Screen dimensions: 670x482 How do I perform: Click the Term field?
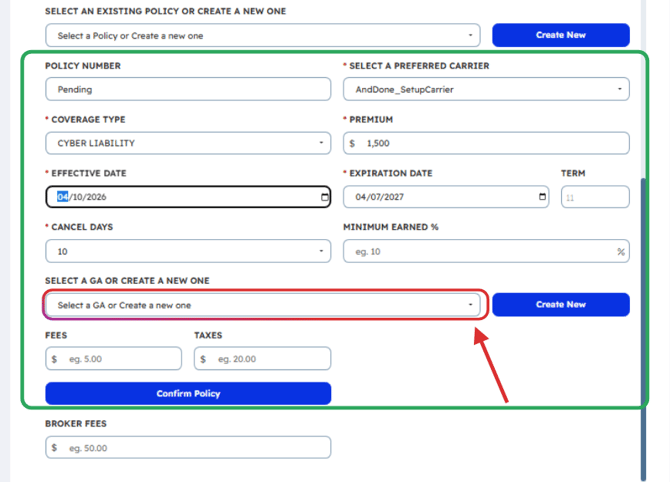[594, 197]
